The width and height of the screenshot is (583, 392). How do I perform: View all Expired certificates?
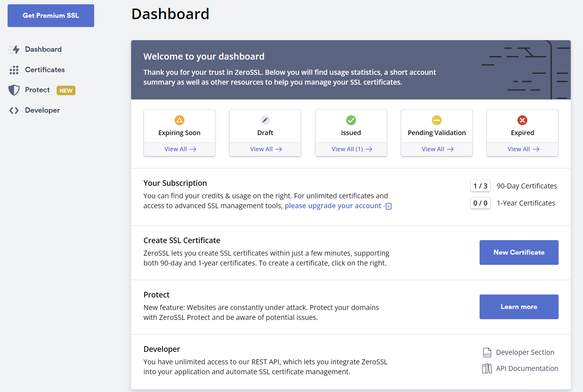pos(523,149)
